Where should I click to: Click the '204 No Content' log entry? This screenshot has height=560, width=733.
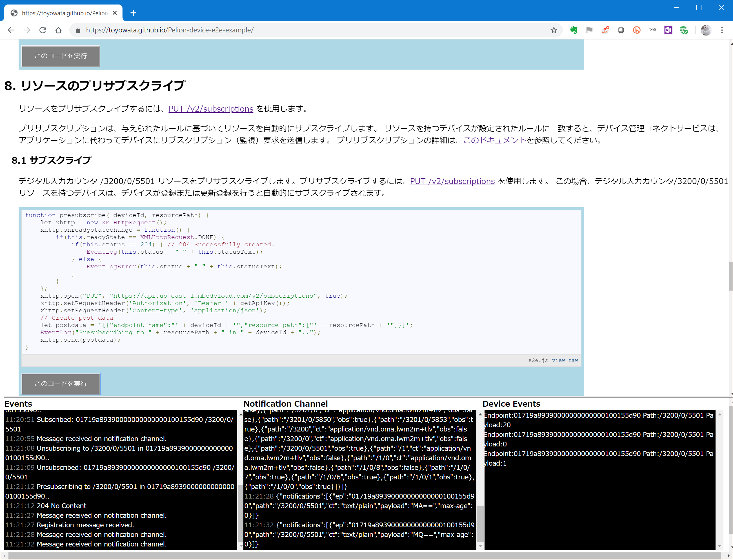(46, 506)
